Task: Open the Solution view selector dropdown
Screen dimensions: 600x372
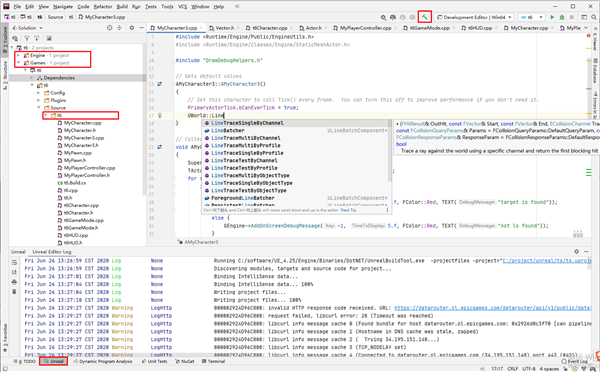Action: point(27,28)
